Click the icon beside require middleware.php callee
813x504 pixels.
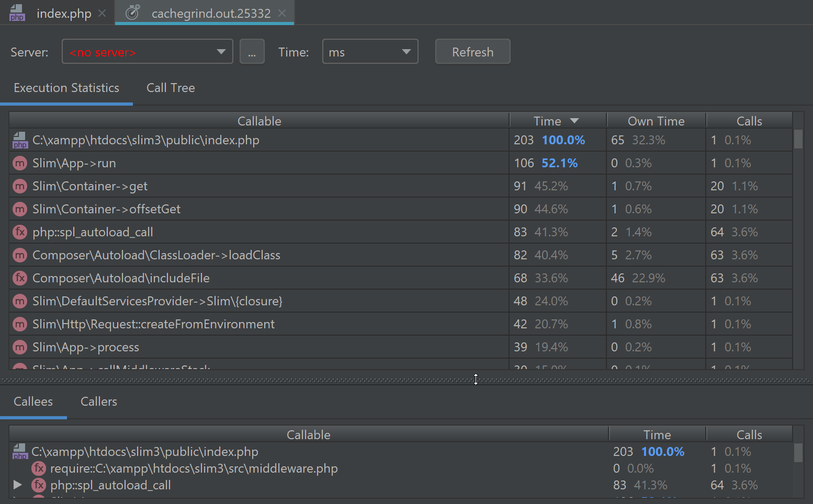coord(38,468)
